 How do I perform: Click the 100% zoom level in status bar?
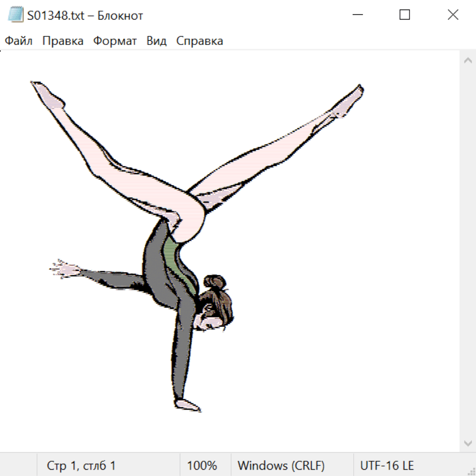point(202,465)
